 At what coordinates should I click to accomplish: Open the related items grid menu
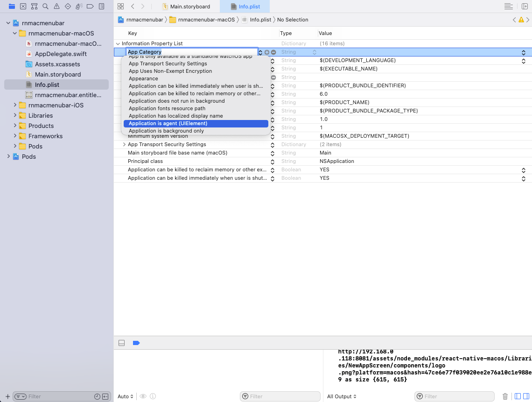point(120,7)
